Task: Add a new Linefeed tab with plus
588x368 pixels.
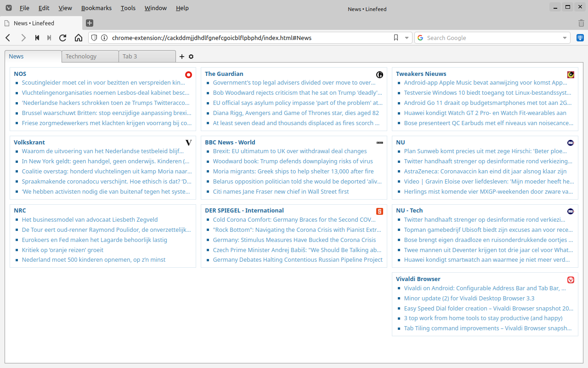Action: [x=182, y=57]
